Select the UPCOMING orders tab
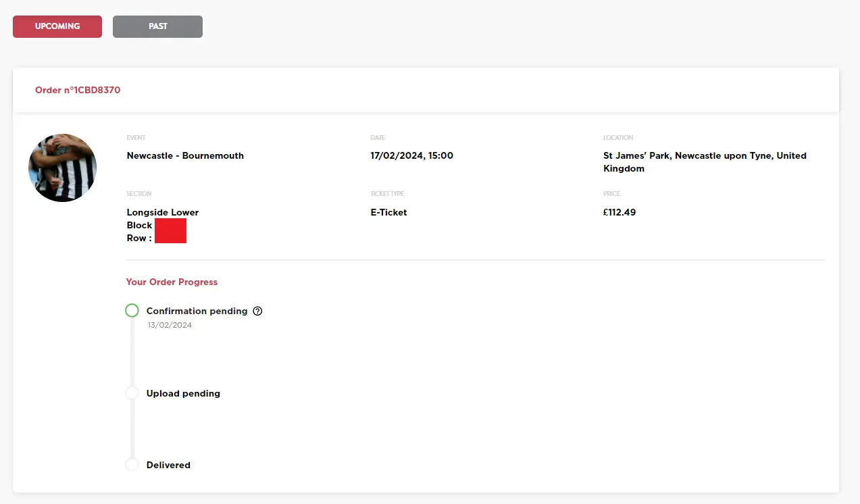Viewport: 860px width, 504px height. [x=57, y=26]
